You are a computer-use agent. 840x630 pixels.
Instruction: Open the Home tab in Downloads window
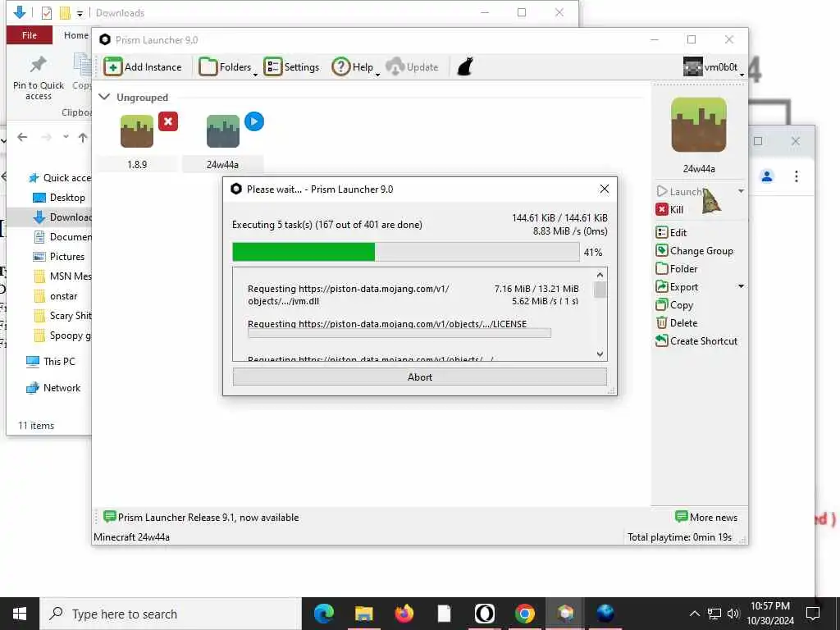coord(75,34)
